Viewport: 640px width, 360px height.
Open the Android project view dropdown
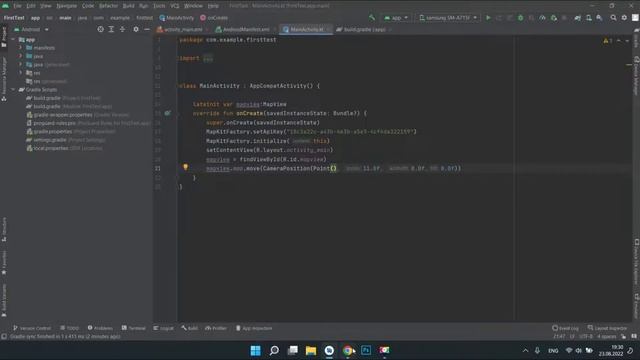(31, 29)
